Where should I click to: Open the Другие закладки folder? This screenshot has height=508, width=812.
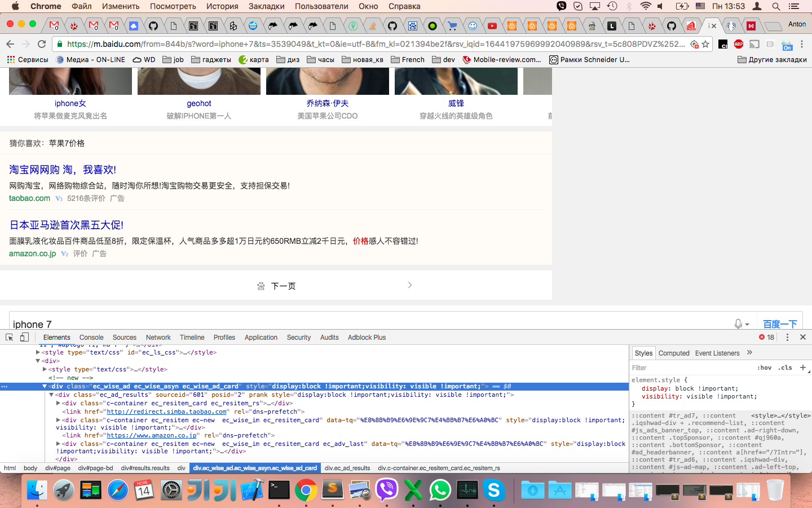[x=772, y=59]
